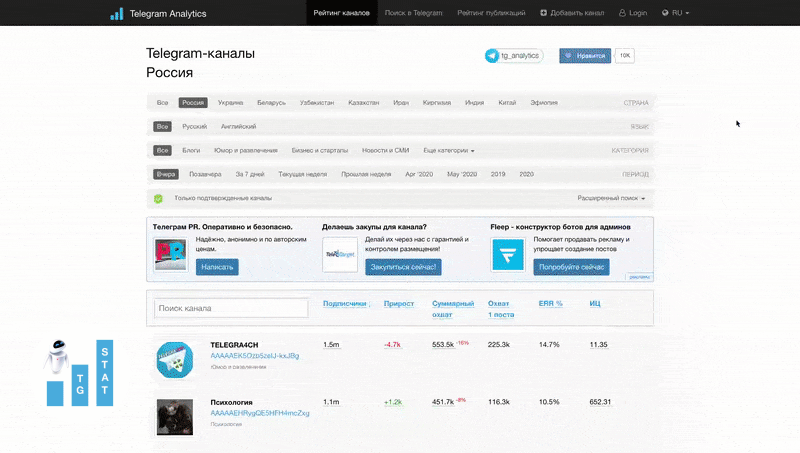This screenshot has height=453, width=800.
Task: Select May '2020 period
Action: pyautogui.click(x=462, y=174)
